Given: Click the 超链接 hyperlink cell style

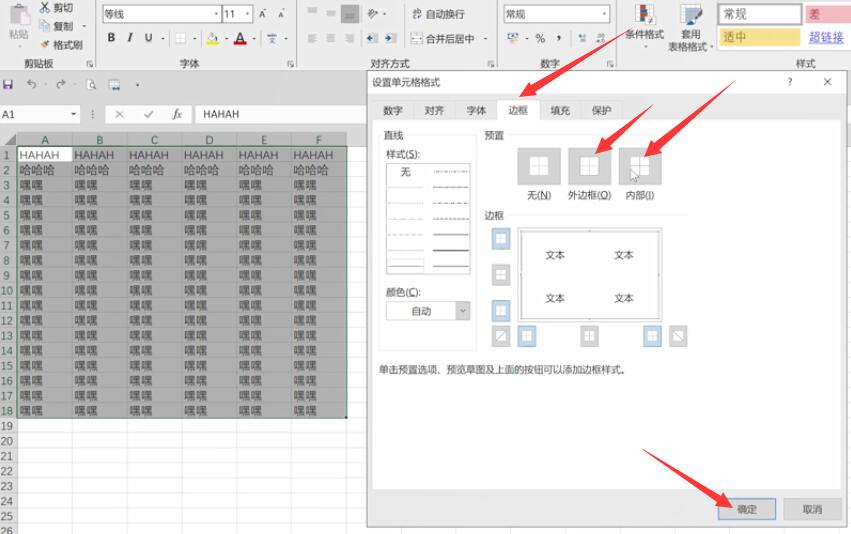Looking at the screenshot, I should point(826,37).
